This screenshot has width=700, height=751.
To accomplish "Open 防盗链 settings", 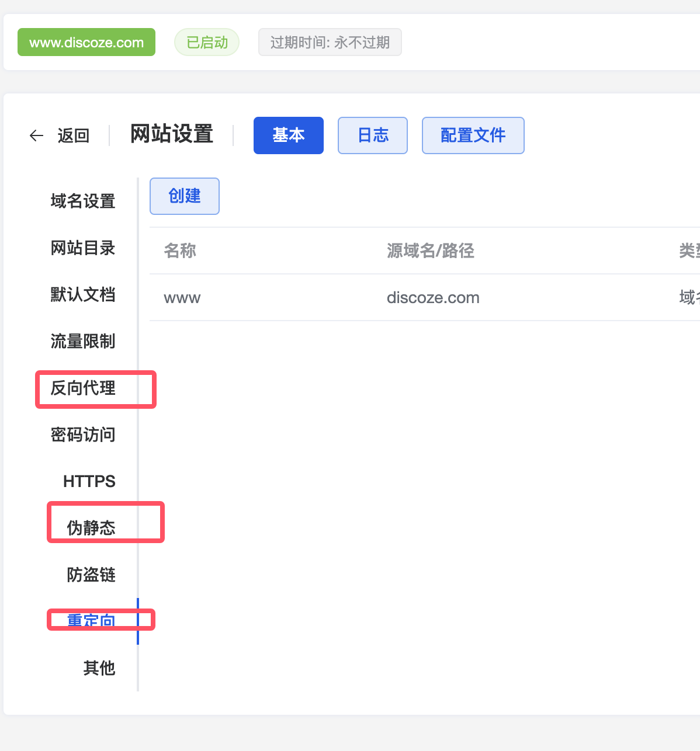I will tap(91, 575).
